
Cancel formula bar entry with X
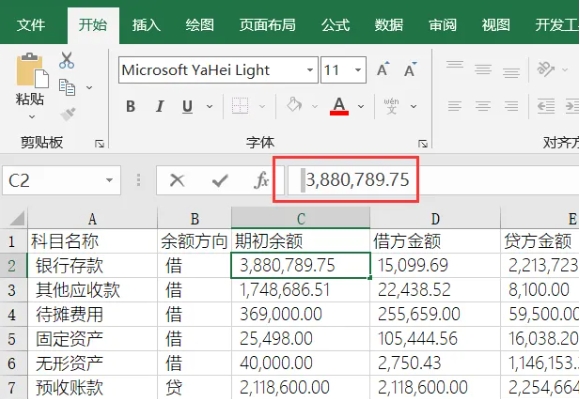[x=177, y=180]
